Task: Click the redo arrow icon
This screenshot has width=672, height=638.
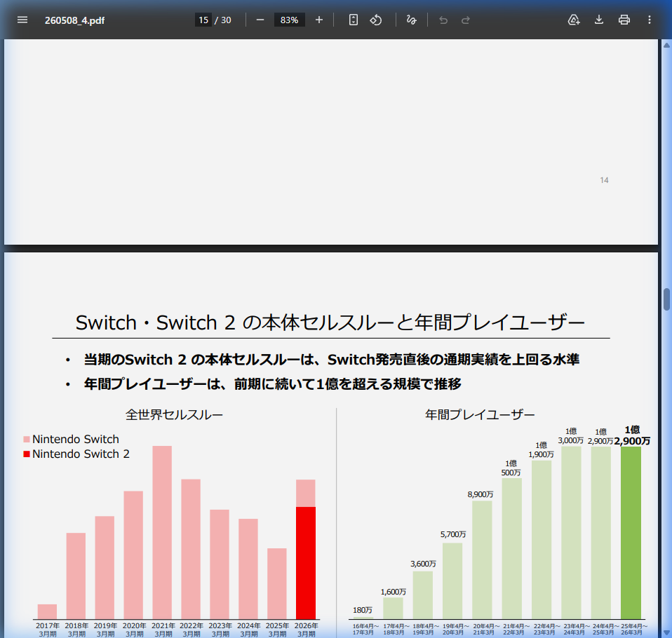Action: (x=466, y=20)
